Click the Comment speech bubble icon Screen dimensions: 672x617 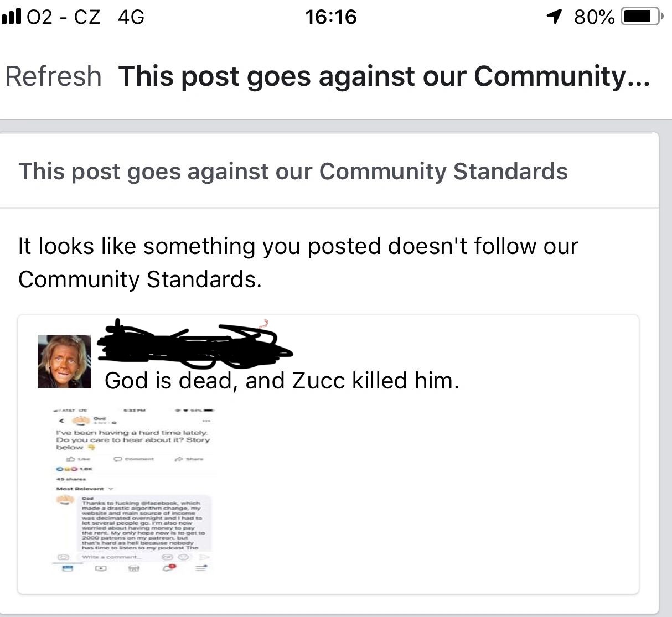point(117,459)
